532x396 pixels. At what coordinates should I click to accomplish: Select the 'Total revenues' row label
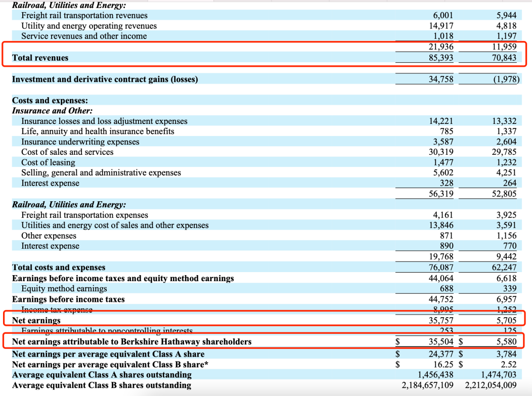[x=40, y=58]
